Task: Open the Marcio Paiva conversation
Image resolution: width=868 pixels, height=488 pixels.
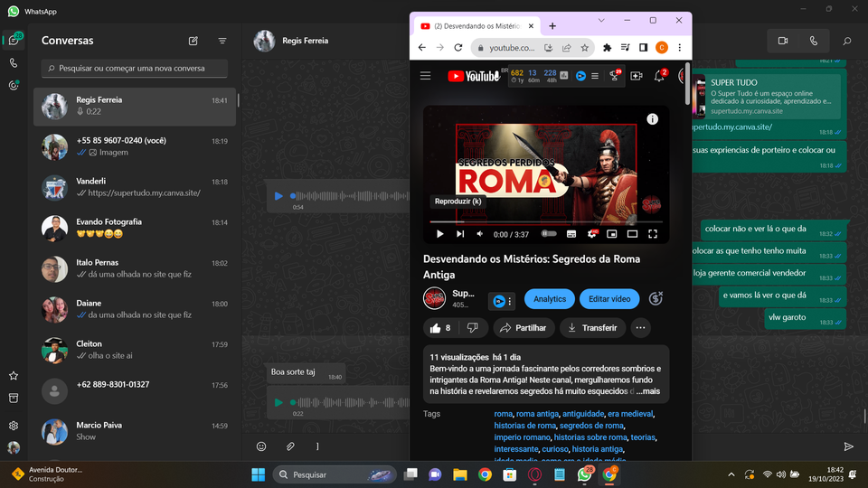Action: [135, 431]
